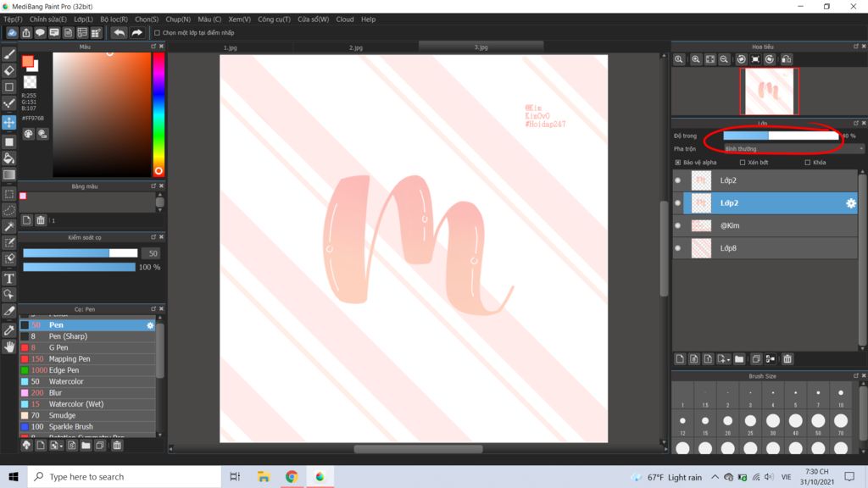Hide the selected Lớp2 layer
This screenshot has height=488, width=868.
point(677,203)
